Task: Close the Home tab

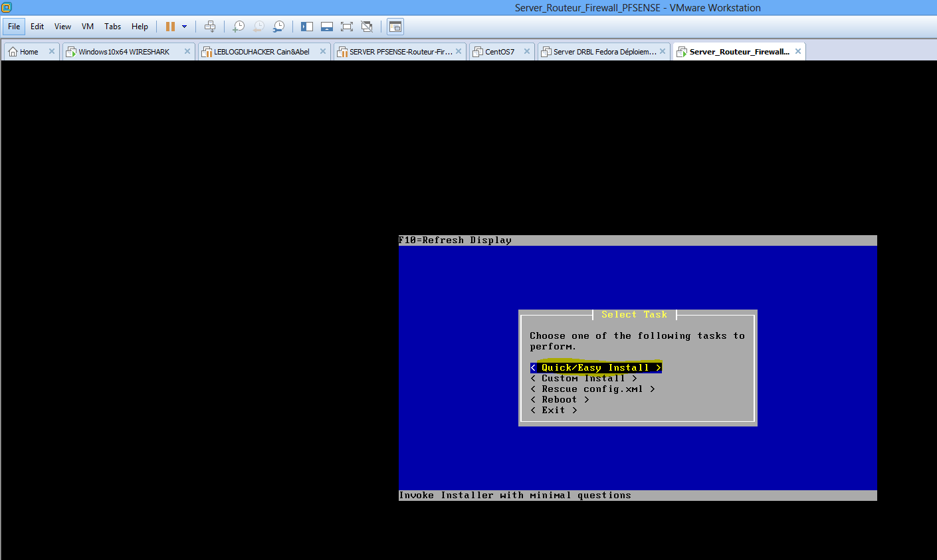Action: [x=52, y=51]
